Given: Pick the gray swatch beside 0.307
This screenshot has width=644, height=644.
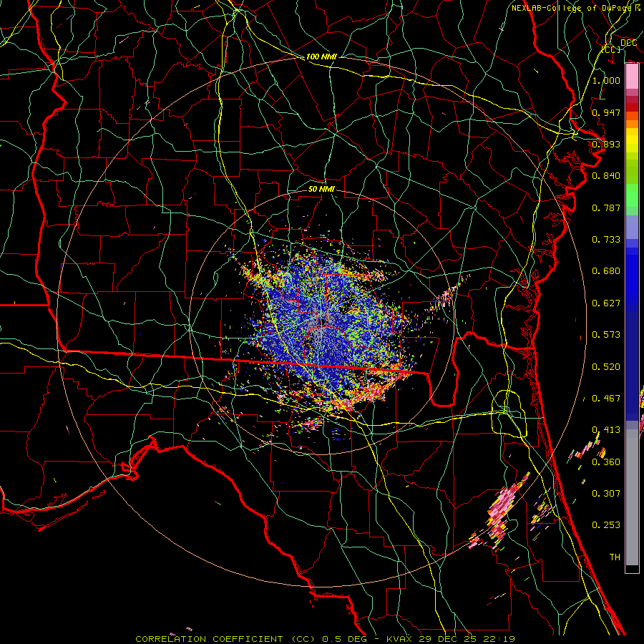Looking at the screenshot, I should tap(632, 493).
